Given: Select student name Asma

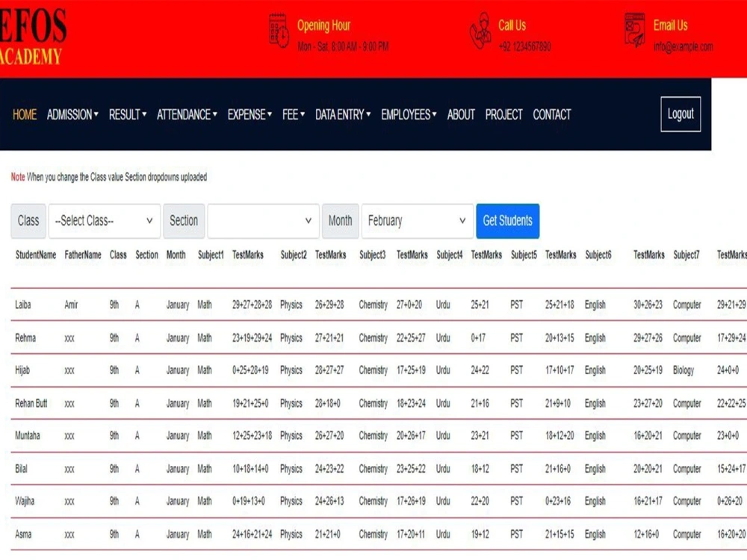Looking at the screenshot, I should [23, 535].
